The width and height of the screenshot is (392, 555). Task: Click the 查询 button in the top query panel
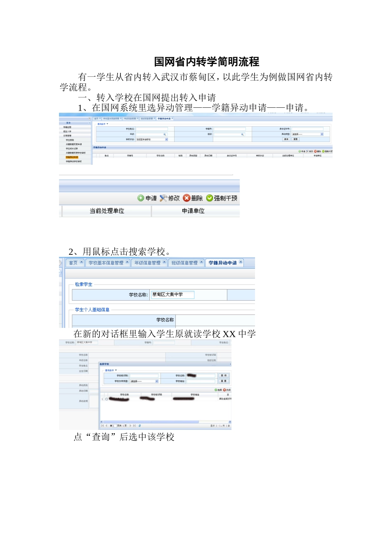click(286, 139)
